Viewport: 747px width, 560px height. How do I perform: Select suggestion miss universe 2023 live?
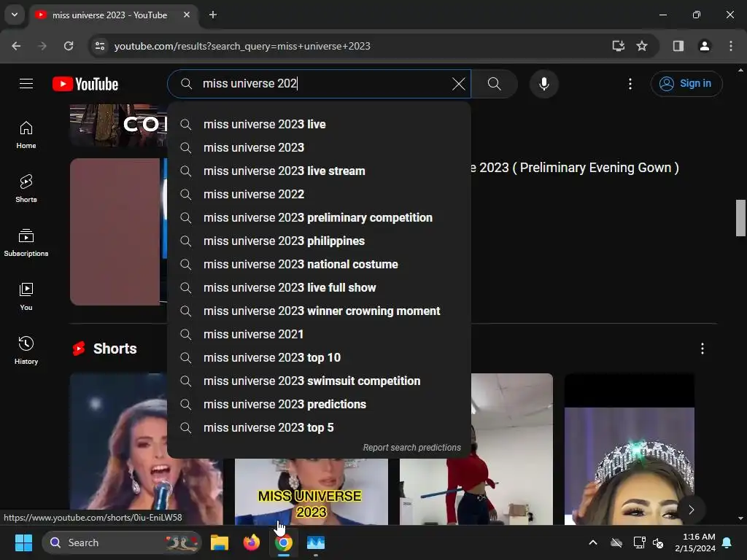320,124
